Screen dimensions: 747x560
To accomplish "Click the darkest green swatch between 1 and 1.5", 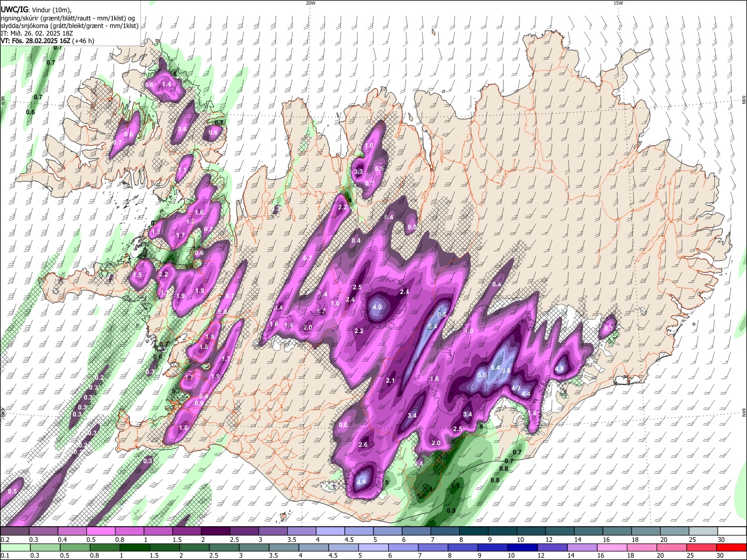I will coord(134,548).
